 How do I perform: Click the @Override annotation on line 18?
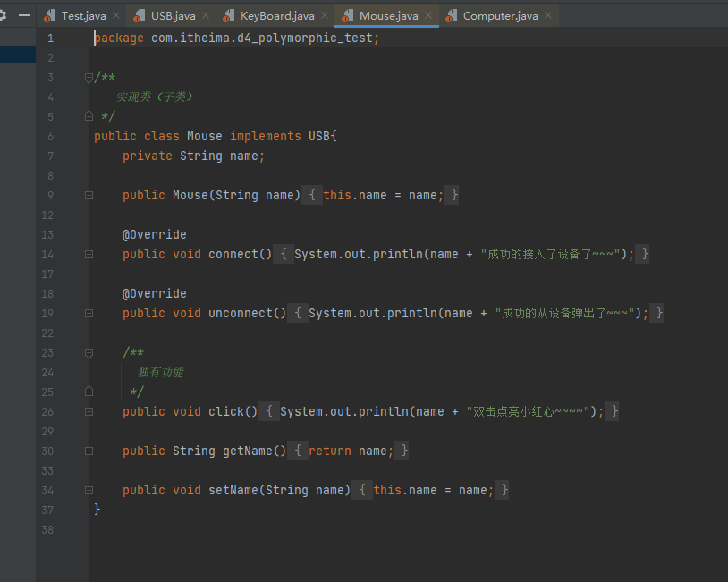154,294
